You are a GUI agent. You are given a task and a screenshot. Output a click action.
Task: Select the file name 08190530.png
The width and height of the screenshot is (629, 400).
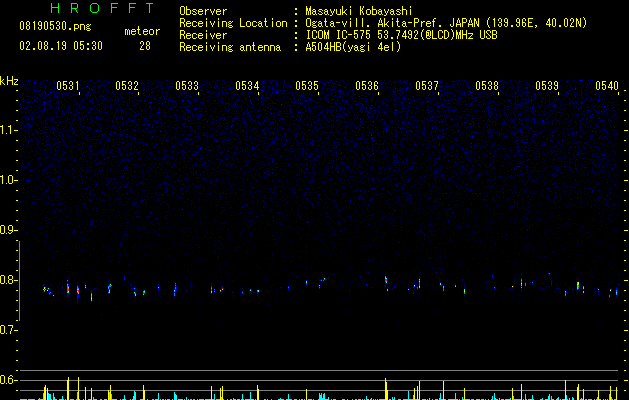pos(55,27)
